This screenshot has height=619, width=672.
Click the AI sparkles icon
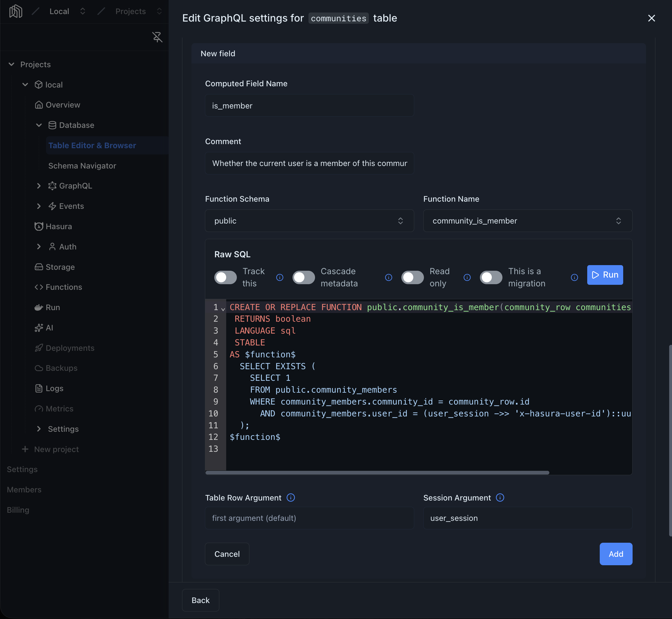(39, 328)
